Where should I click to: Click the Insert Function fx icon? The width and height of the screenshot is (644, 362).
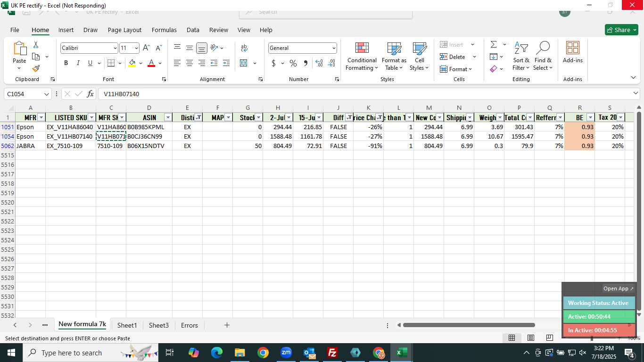[x=90, y=94]
